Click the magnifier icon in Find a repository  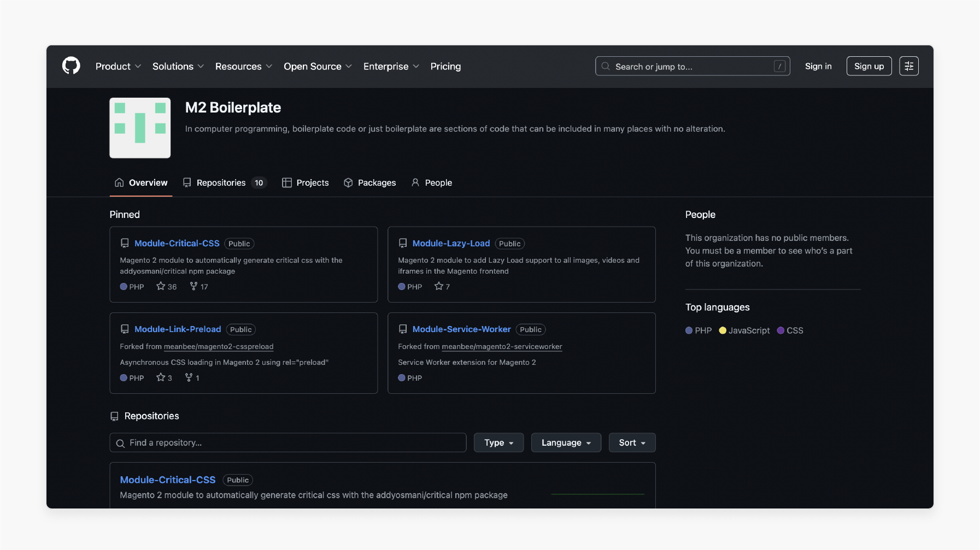pyautogui.click(x=120, y=443)
